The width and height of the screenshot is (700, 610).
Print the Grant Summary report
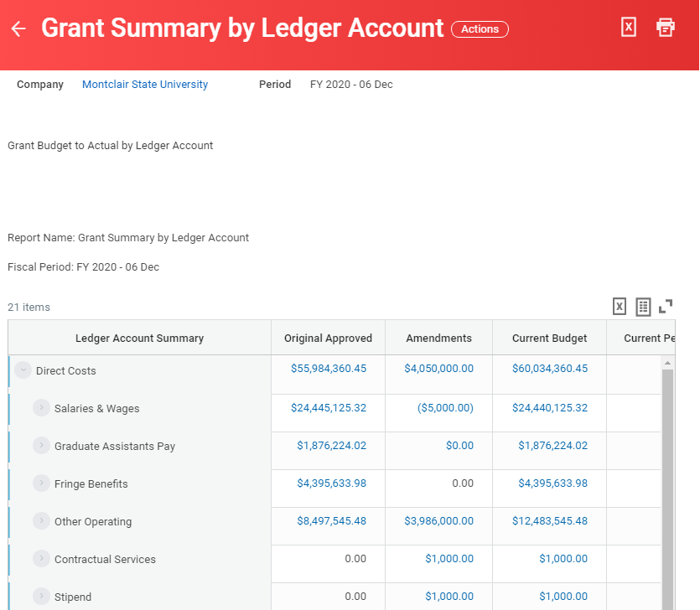[x=666, y=27]
